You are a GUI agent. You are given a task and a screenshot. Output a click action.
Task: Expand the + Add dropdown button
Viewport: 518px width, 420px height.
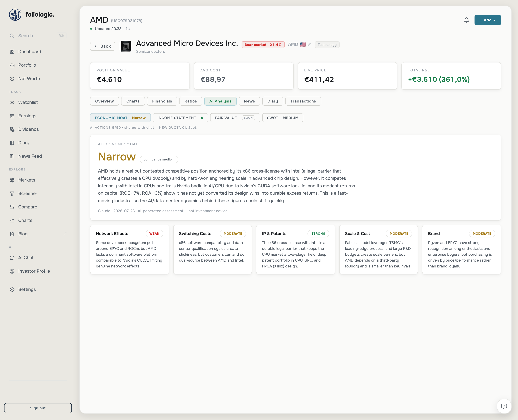tap(487, 20)
